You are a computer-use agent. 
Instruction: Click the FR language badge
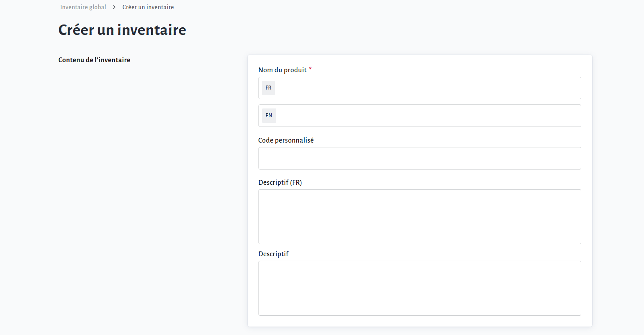click(269, 88)
